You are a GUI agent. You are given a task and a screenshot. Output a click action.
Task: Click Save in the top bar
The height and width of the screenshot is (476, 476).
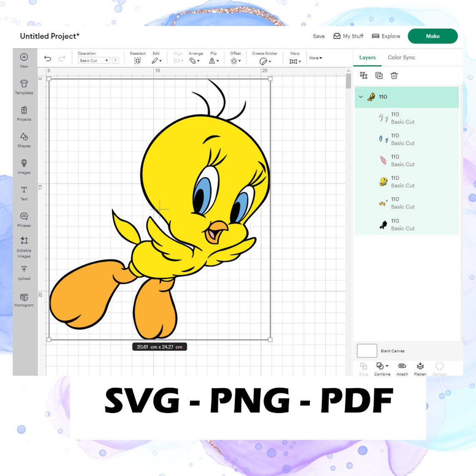pos(319,36)
